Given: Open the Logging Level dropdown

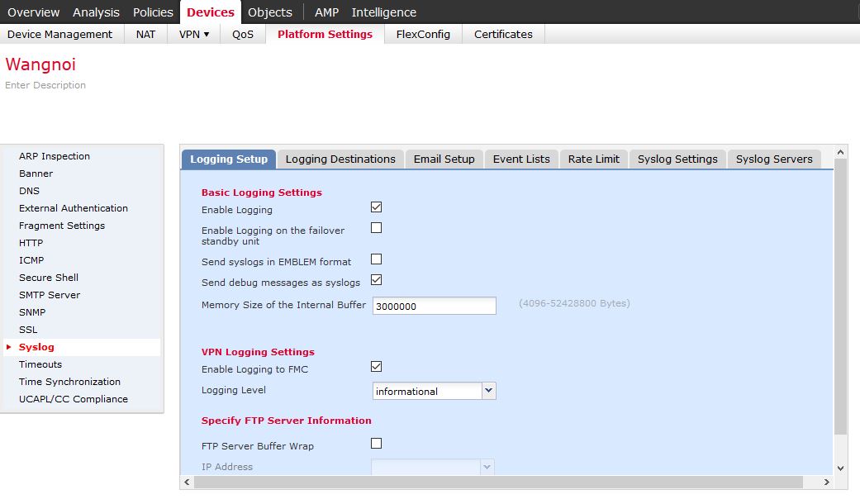Looking at the screenshot, I should 489,390.
